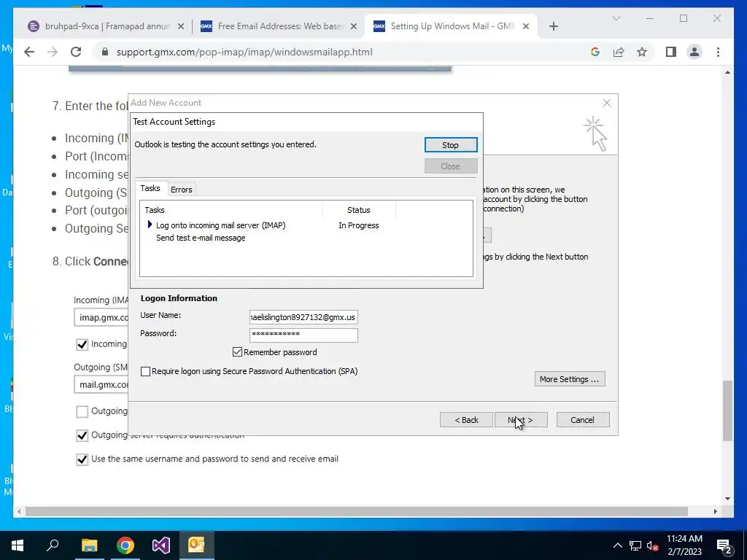
Task: Click the Status column header
Action: (x=359, y=210)
